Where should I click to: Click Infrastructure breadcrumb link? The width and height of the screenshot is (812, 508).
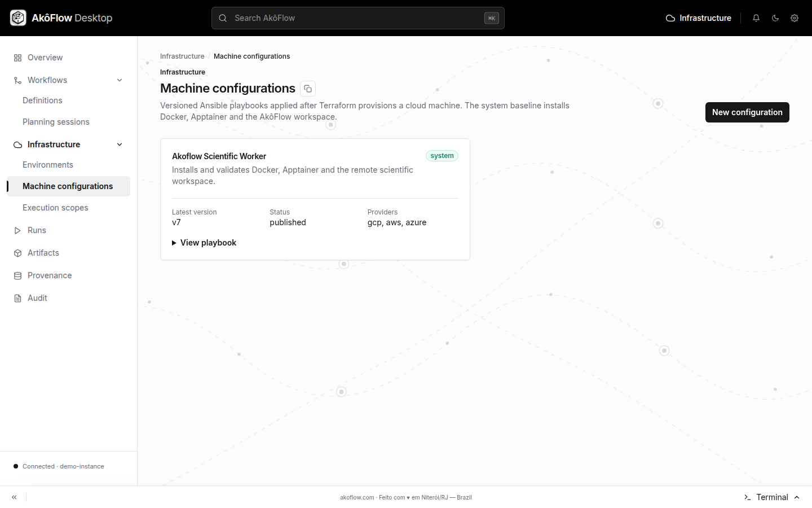point(182,56)
